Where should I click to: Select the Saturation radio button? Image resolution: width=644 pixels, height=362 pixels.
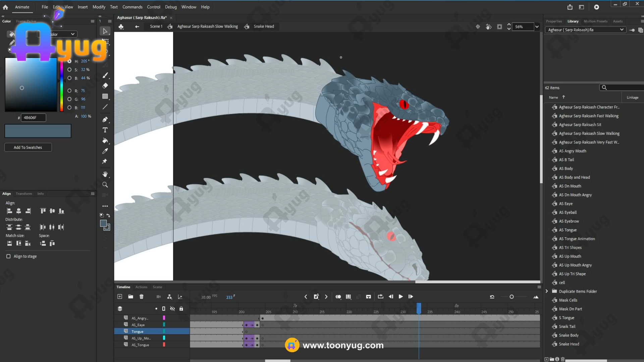pos(69,70)
